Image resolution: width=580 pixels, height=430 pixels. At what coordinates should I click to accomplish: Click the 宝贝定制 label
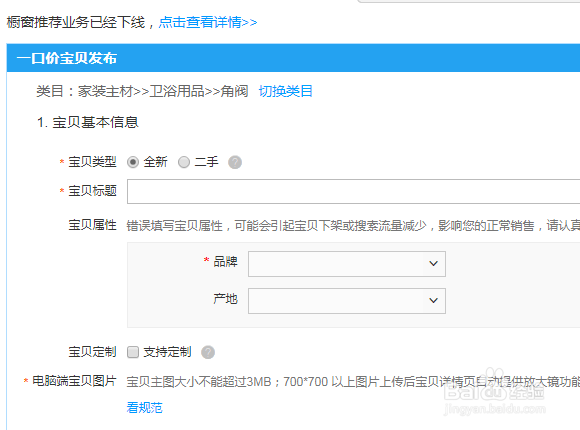[92, 352]
